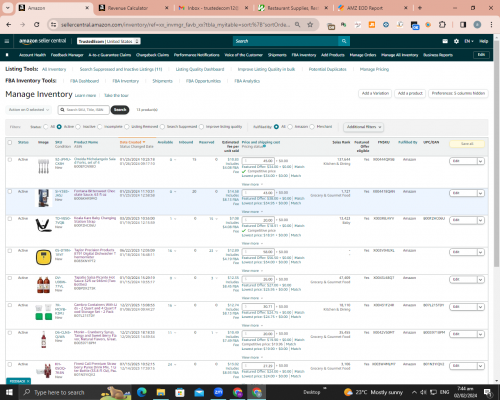Click the Add a product button
The image size is (500, 400).
coord(410,94)
